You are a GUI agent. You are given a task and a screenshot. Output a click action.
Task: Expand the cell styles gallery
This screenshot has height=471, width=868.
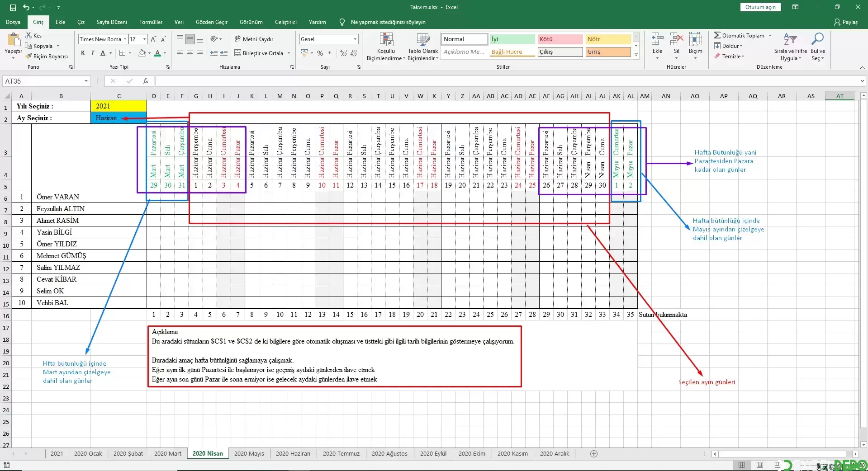coord(636,55)
